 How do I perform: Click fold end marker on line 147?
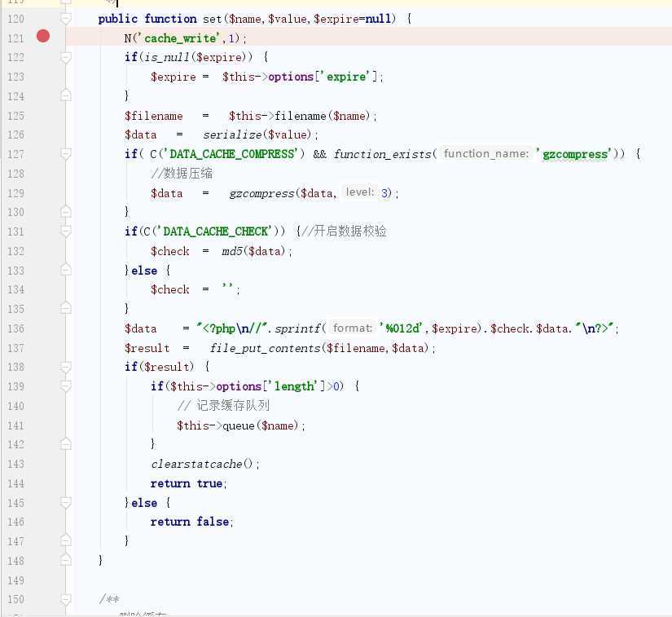(x=66, y=540)
